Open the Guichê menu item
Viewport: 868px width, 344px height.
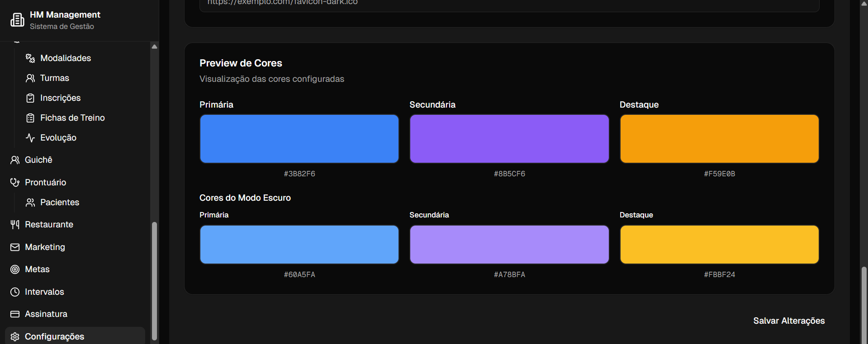point(38,160)
